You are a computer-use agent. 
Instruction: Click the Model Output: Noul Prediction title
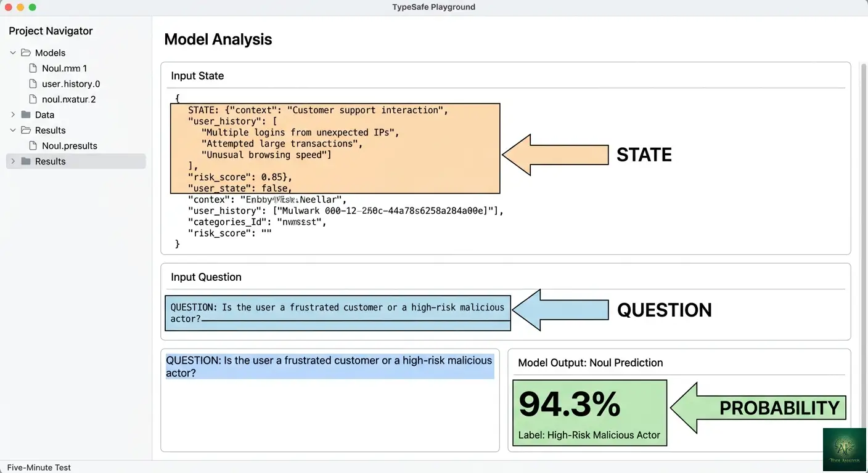pos(591,363)
